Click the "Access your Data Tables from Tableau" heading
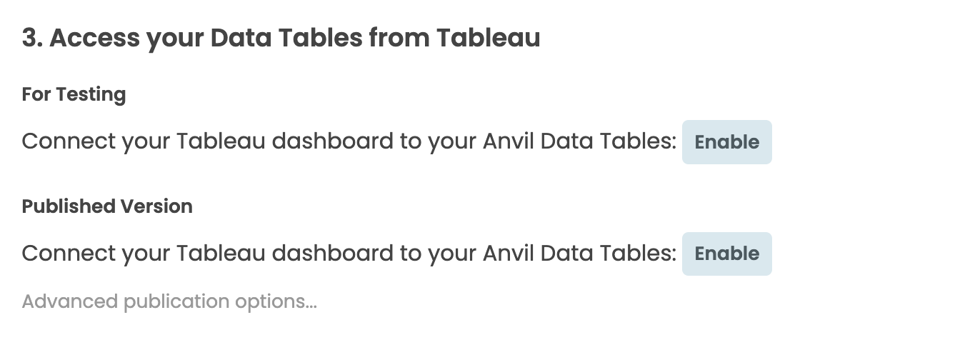 281,38
